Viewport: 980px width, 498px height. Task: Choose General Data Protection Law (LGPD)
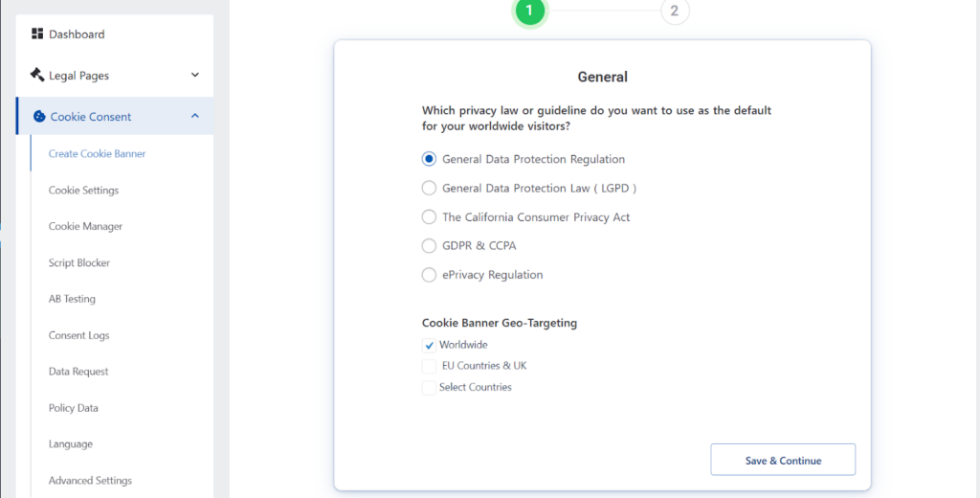tap(430, 189)
